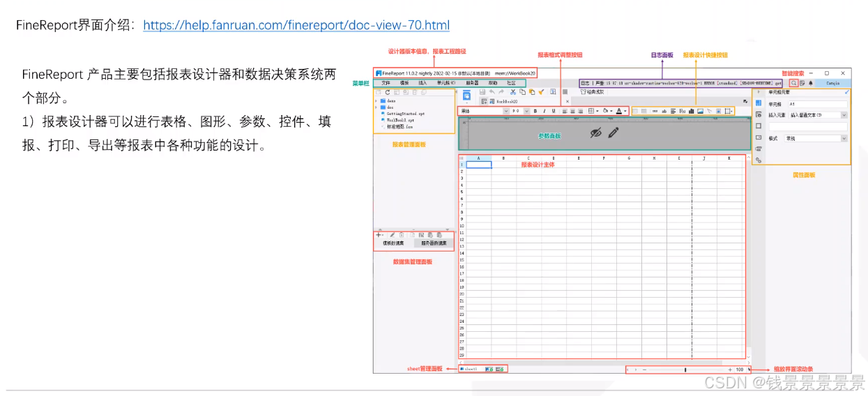This screenshot has width=868, height=396.
Task: Select cell A1 in the grid
Action: tap(479, 165)
